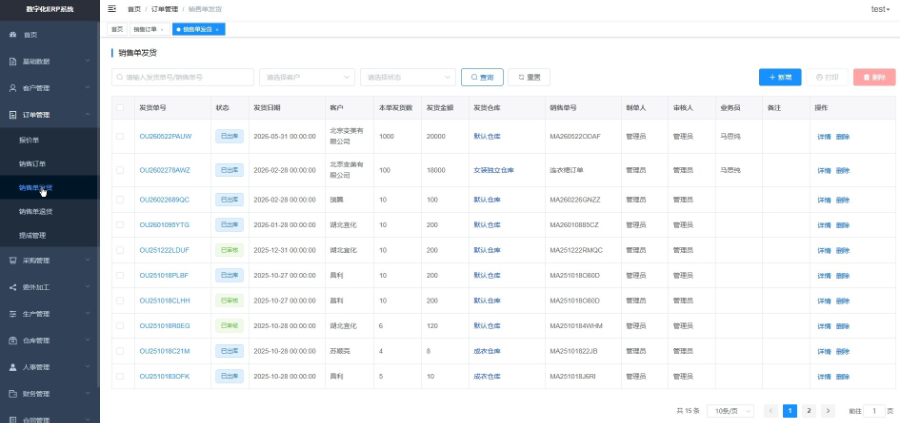Viewport: 900px width, 423px height.
Task: Focus the 前往 page jump input
Action: pos(874,410)
